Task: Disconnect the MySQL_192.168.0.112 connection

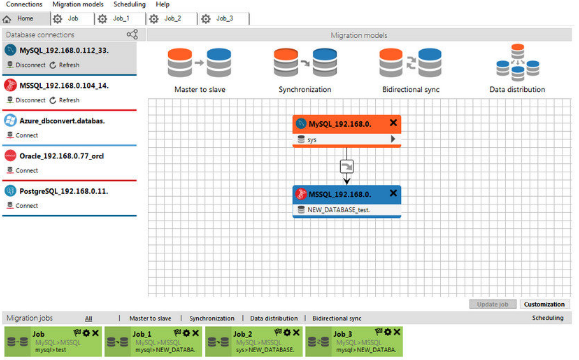Action: (26, 65)
